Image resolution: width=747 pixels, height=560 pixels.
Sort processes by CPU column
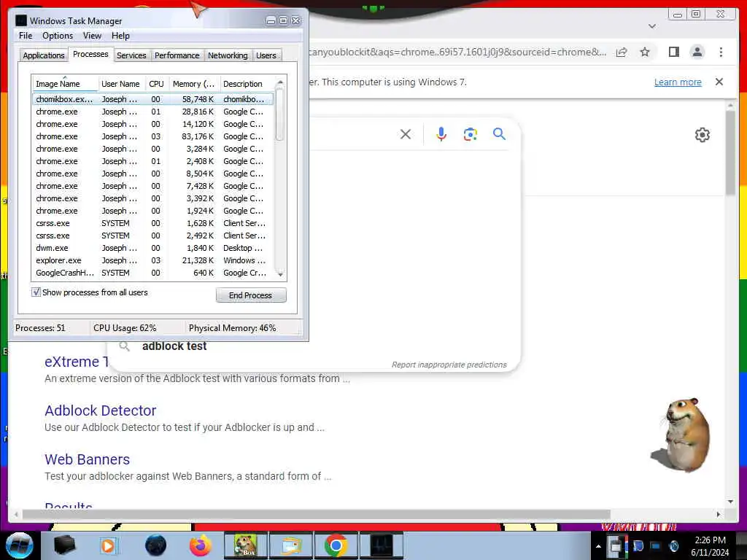pyautogui.click(x=156, y=84)
